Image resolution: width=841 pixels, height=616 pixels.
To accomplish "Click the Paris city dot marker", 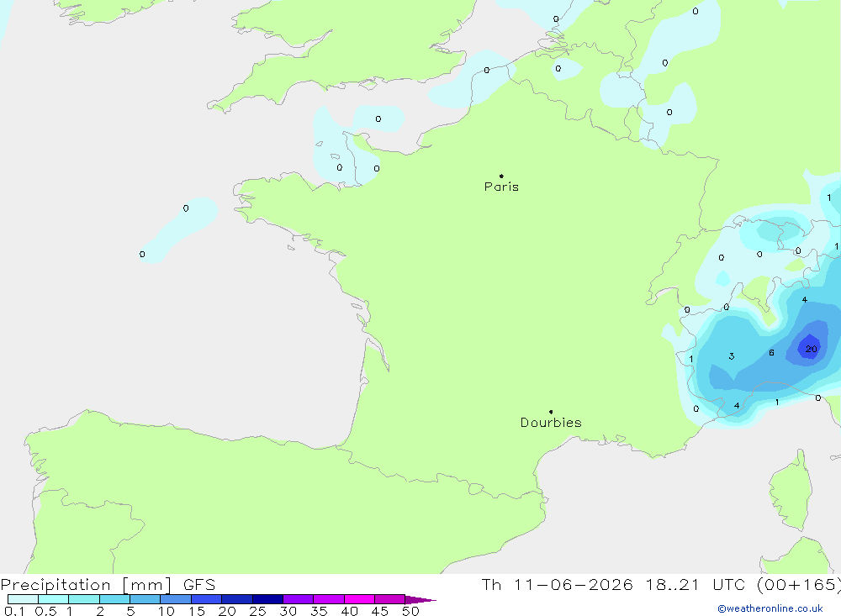I will (501, 176).
